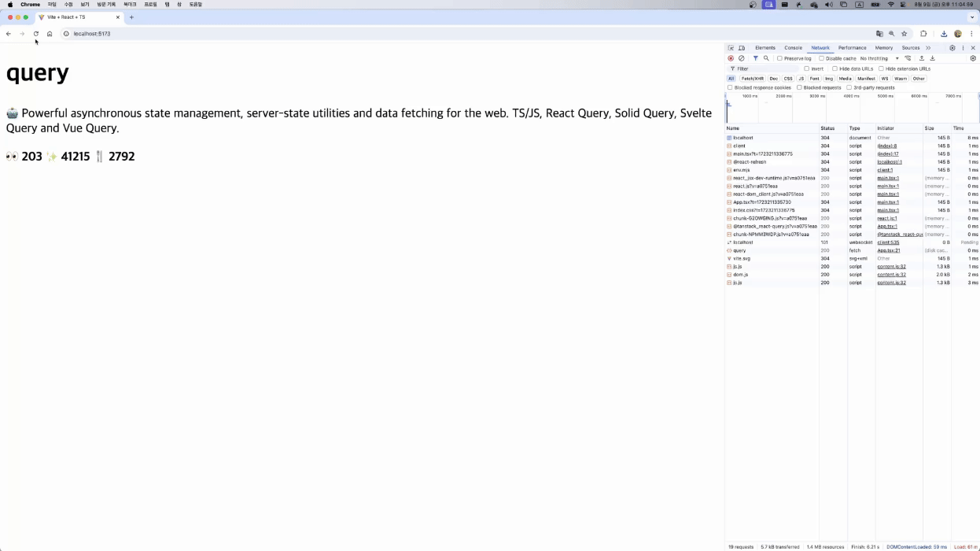This screenshot has height=551, width=980.
Task: Open the tab search dropdown in Chrome
Action: 972,17
